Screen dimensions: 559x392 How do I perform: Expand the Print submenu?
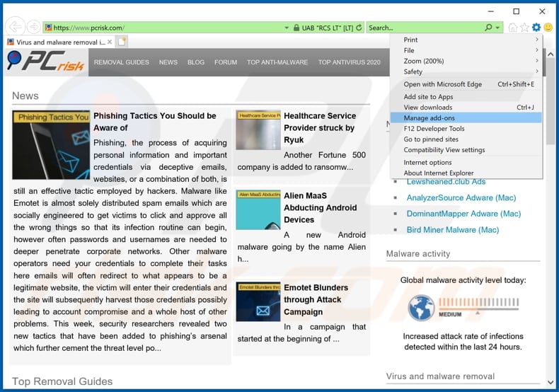click(x=466, y=40)
